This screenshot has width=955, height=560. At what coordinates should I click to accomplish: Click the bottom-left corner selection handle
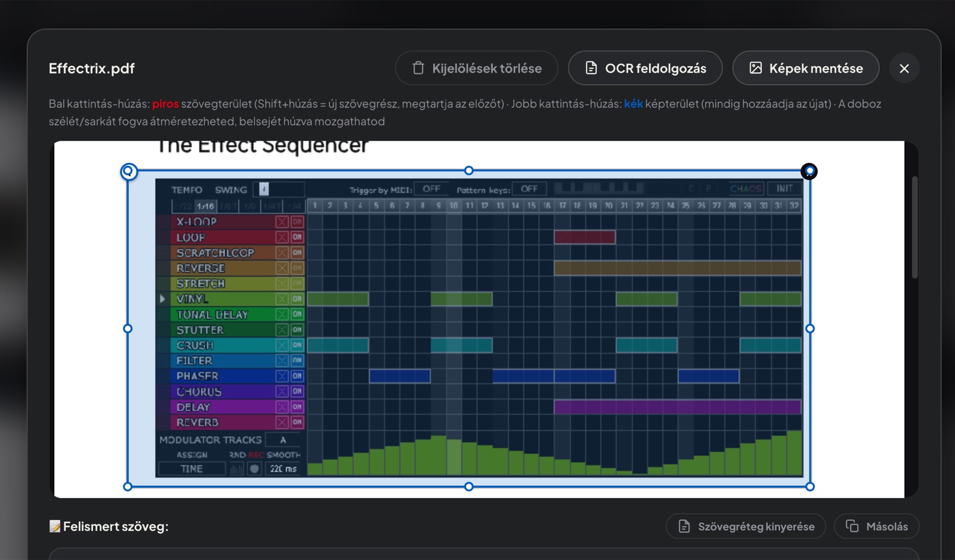coord(128,487)
